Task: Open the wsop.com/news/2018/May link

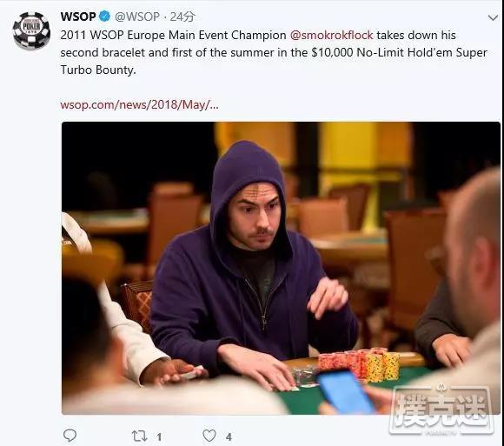Action: tap(139, 105)
